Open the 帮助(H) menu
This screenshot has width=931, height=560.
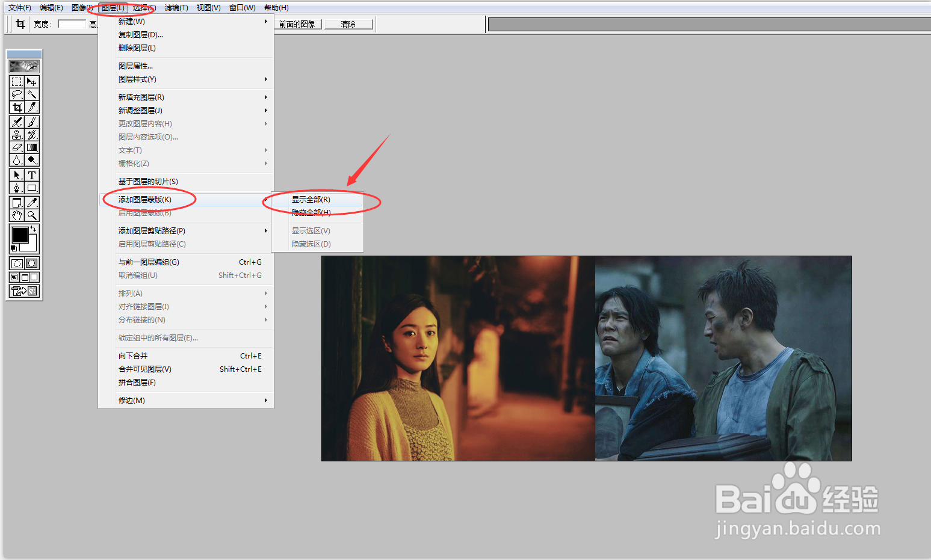[x=276, y=8]
